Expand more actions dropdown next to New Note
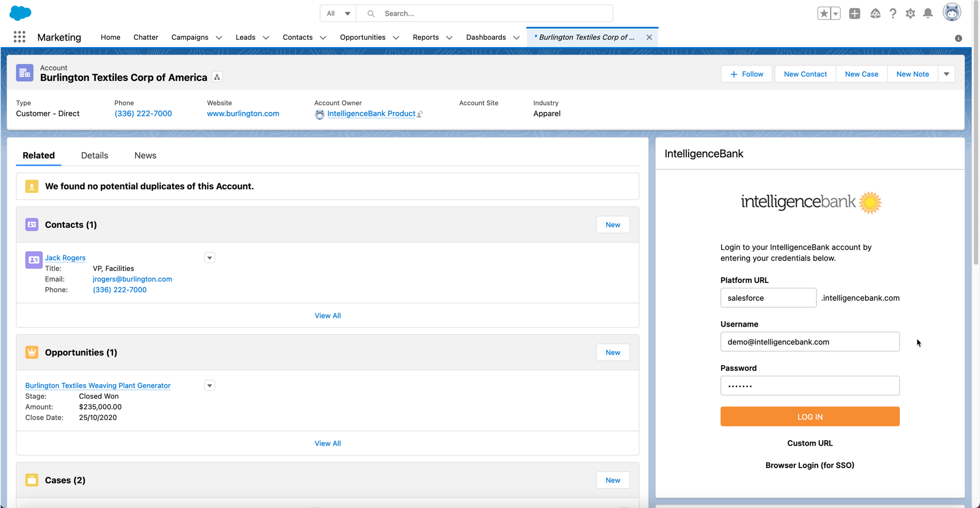Image resolution: width=980 pixels, height=508 pixels. pyautogui.click(x=946, y=74)
